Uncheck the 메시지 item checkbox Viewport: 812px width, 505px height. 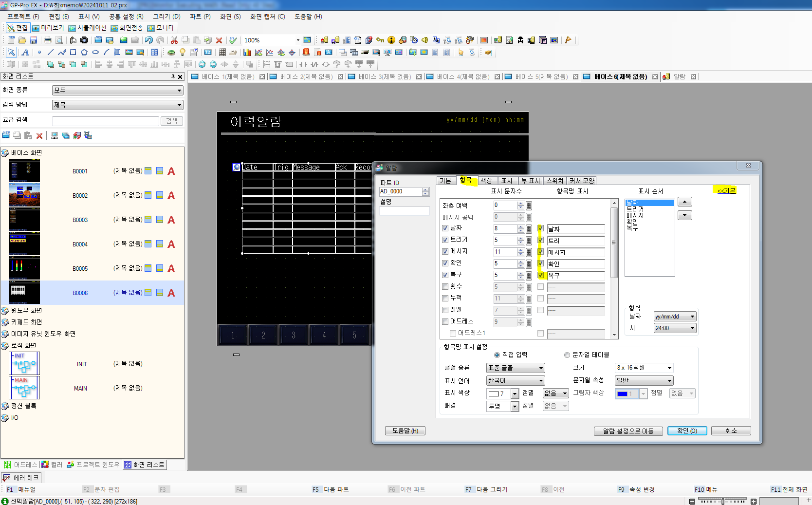coord(445,251)
